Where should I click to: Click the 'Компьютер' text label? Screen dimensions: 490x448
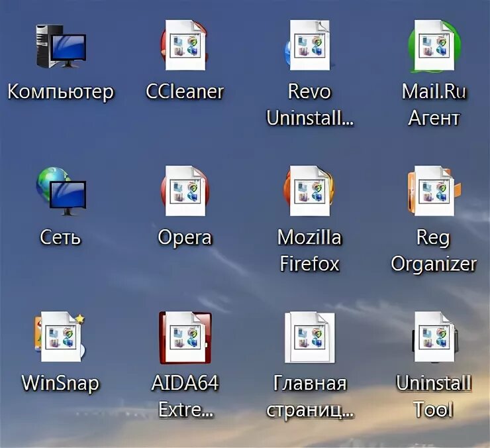pos(61,92)
